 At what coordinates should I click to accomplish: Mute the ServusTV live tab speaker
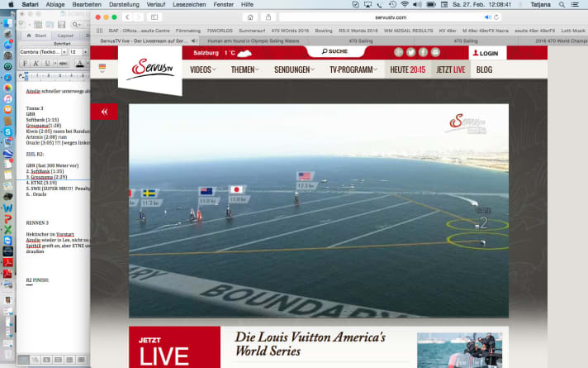pyautogui.click(x=194, y=41)
